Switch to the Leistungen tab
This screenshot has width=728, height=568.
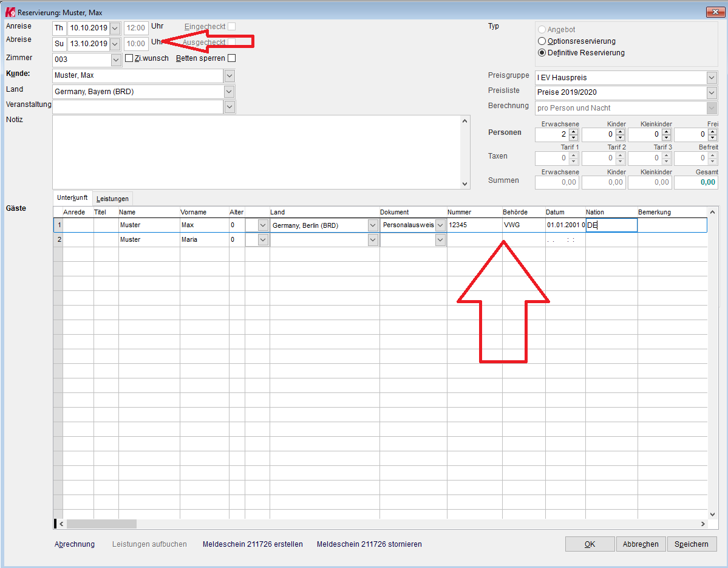coord(112,199)
